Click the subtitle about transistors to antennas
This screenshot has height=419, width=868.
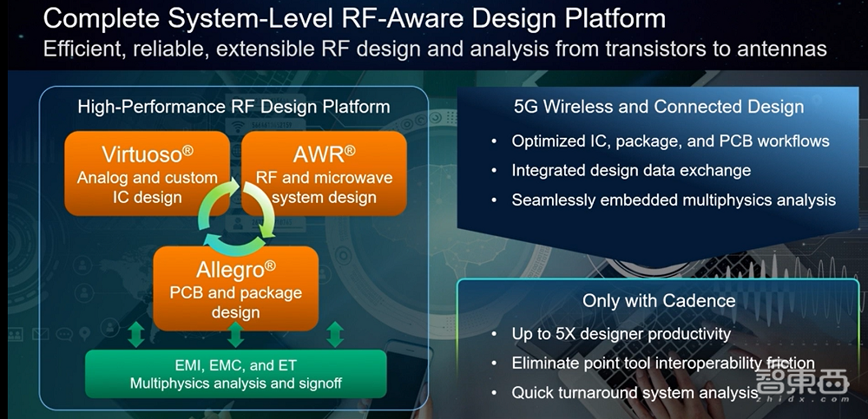tap(434, 49)
